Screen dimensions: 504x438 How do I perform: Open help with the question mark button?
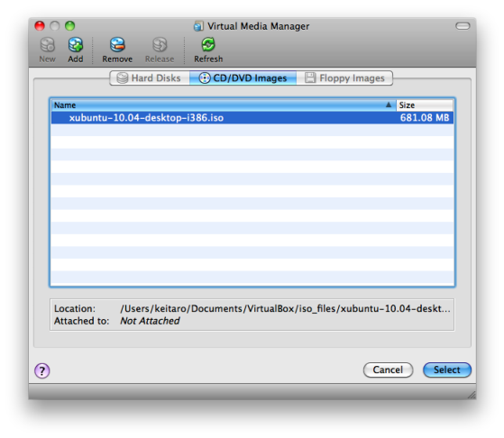pos(42,370)
